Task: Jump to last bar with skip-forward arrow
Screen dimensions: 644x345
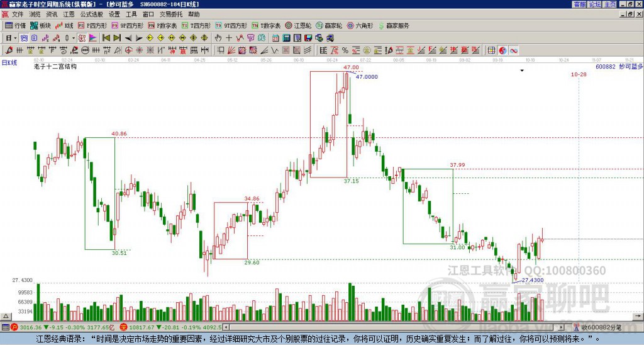Action: coord(116,38)
